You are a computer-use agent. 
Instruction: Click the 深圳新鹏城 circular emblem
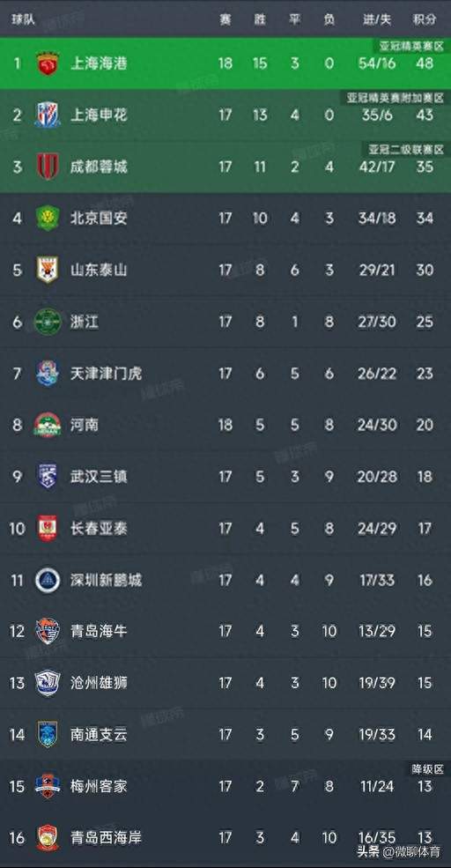click(48, 580)
